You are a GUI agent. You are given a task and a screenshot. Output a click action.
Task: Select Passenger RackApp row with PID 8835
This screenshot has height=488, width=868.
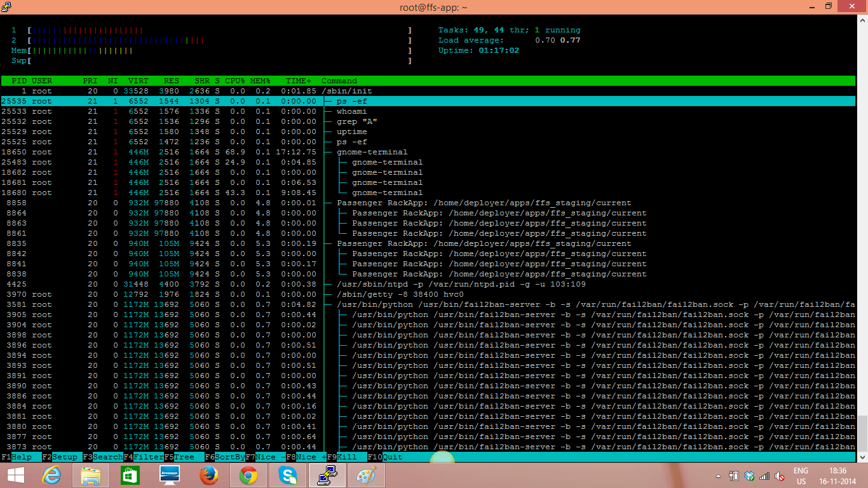[428, 243]
